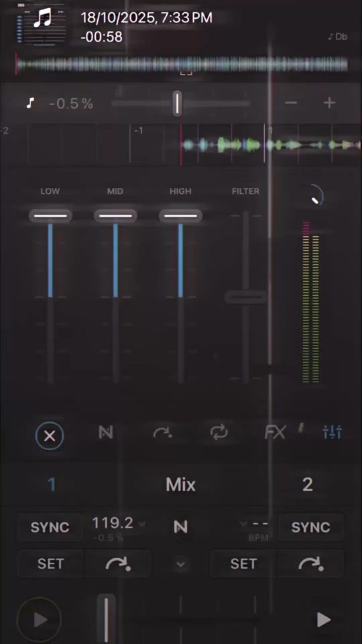This screenshot has height=644, width=362.
Task: Open deck 2 BPM dropdown chevron
Action: pos(243,524)
